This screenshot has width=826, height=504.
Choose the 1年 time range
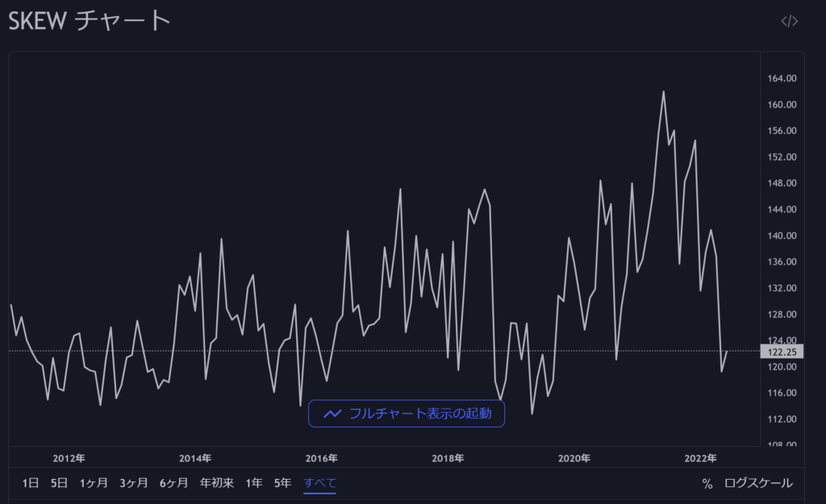point(254,483)
